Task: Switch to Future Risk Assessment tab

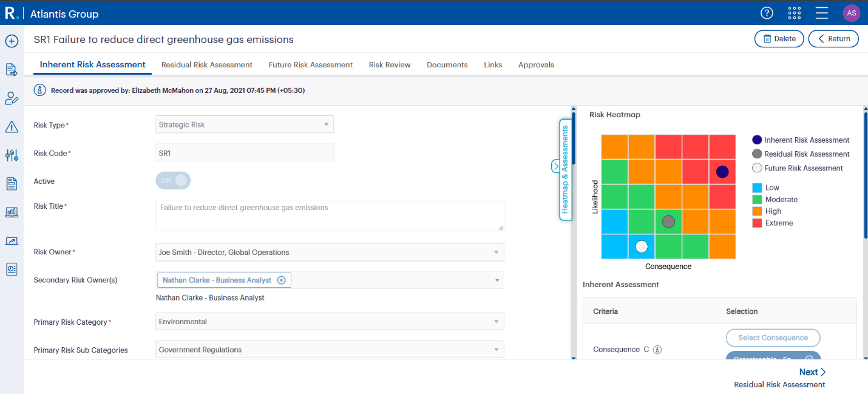Action: coord(311,65)
